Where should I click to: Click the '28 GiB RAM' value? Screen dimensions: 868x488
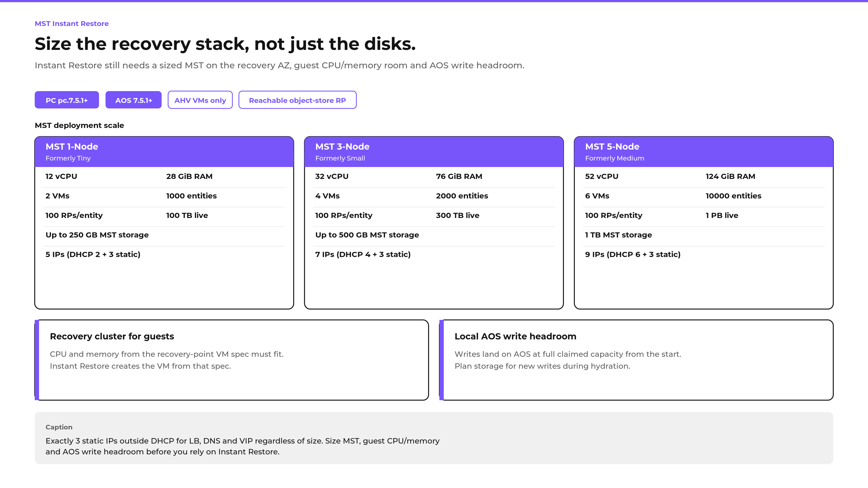click(189, 176)
